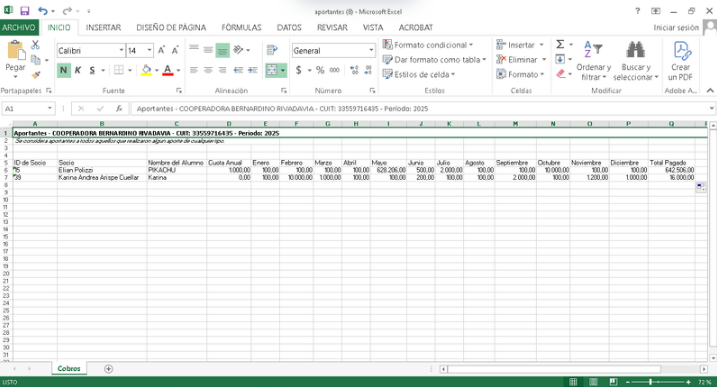Open the General number format dropdown
The image size is (717, 387).
point(371,50)
